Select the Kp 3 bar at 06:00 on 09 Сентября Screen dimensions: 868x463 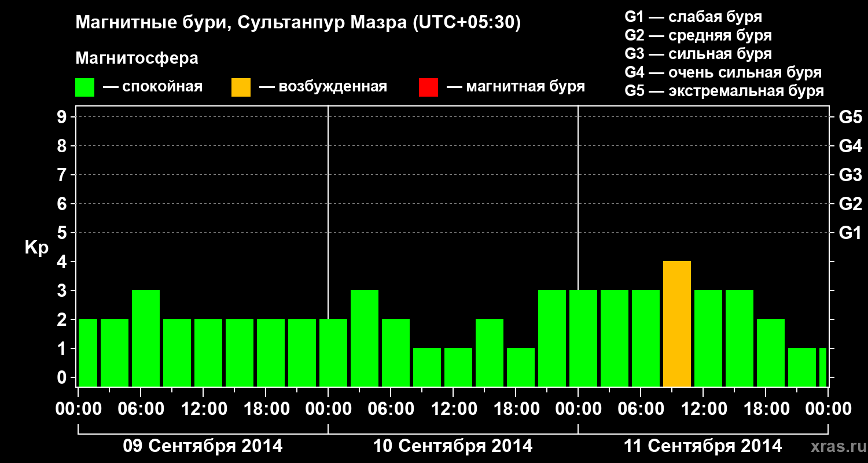(x=146, y=339)
